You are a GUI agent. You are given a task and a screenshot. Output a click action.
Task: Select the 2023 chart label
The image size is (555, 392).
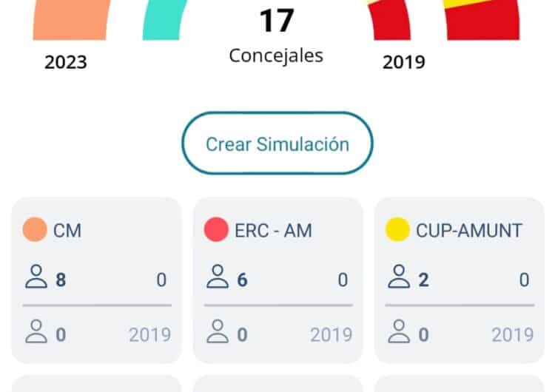tap(65, 62)
